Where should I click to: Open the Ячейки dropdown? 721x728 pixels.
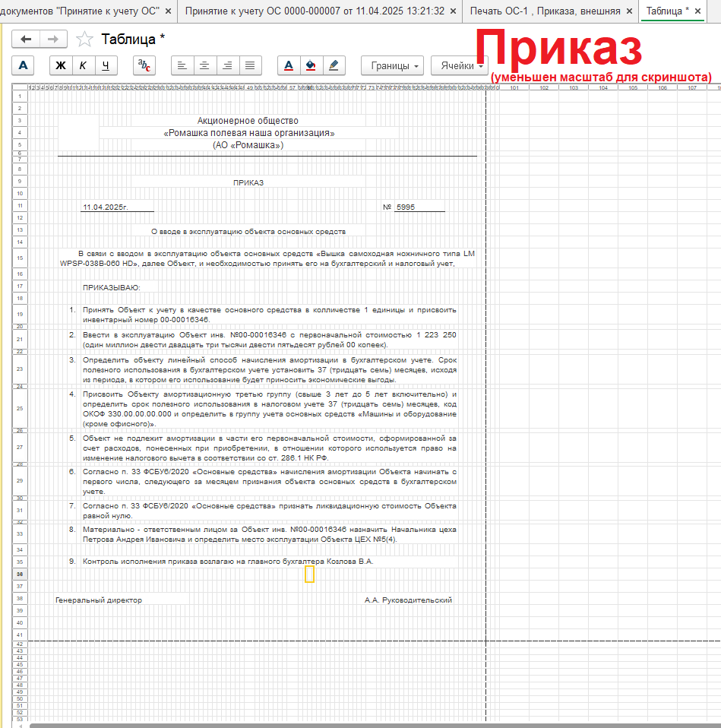459,65
